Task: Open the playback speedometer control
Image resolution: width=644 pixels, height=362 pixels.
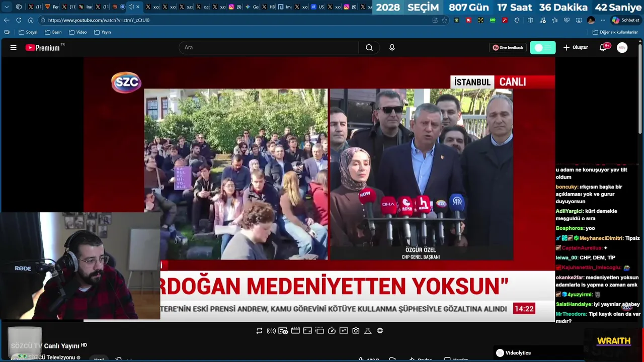Action: coord(332,331)
